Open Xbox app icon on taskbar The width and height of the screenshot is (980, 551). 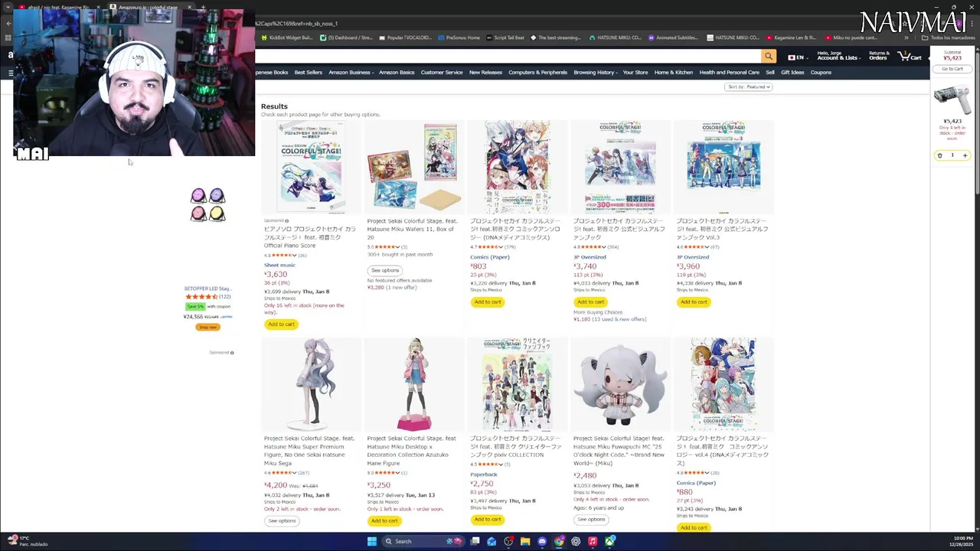point(609,541)
